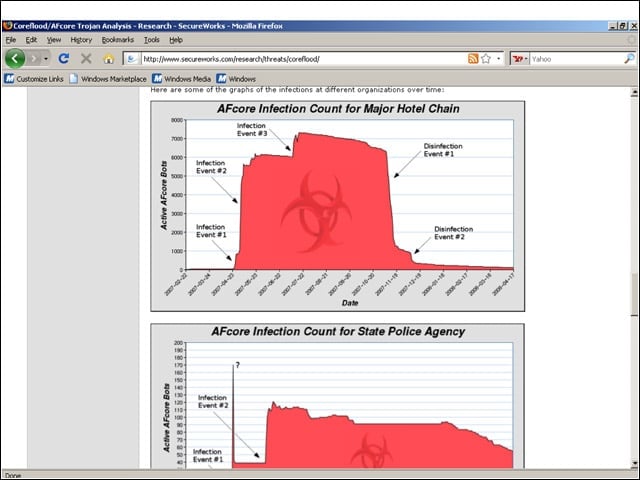640x480 pixels.
Task: Open the address bar history dropdown
Action: click(x=498, y=59)
